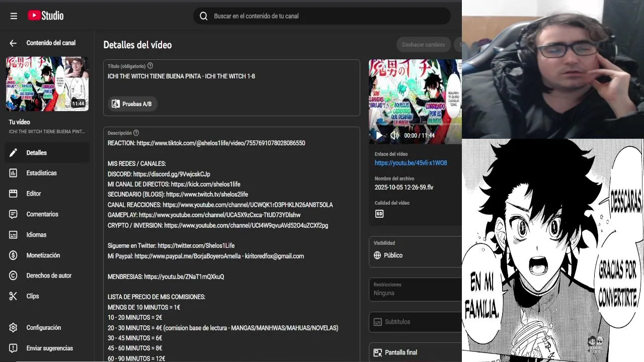Click the Editor clapperboard icon
Viewport: 644px width, 362px height.
click(x=14, y=194)
